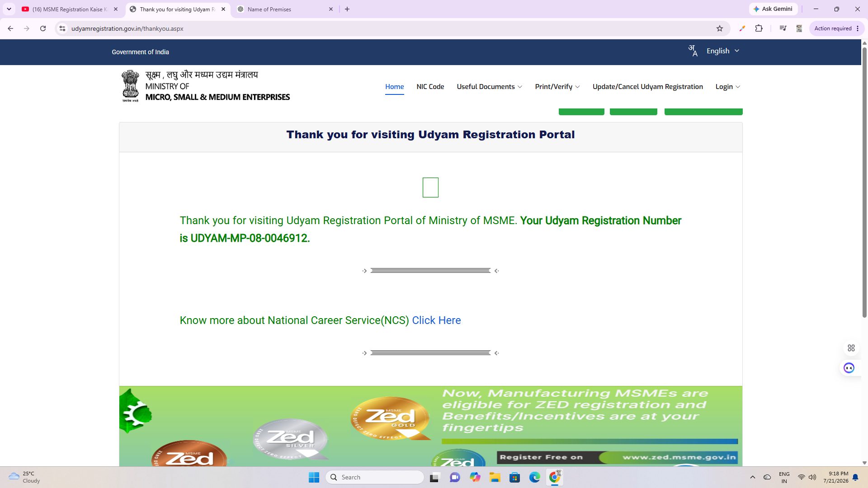Open File Explorer from the taskbar
Viewport: 868px width, 488px height.
click(x=495, y=477)
